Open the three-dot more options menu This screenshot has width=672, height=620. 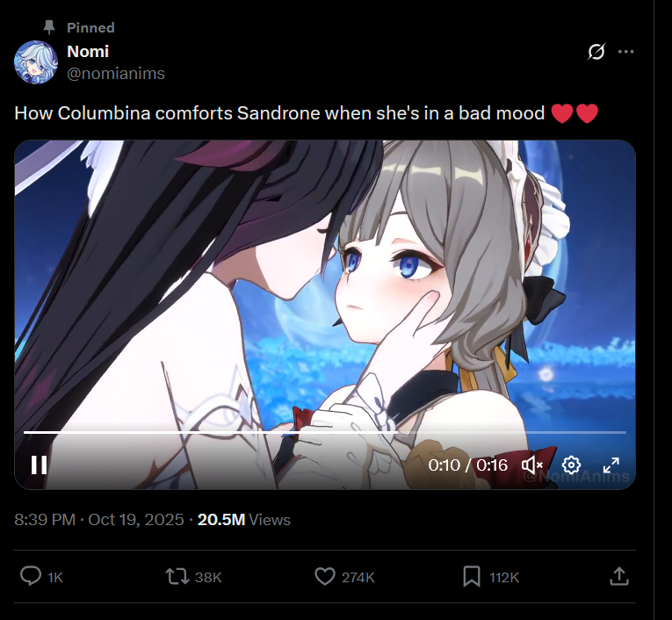tap(626, 52)
